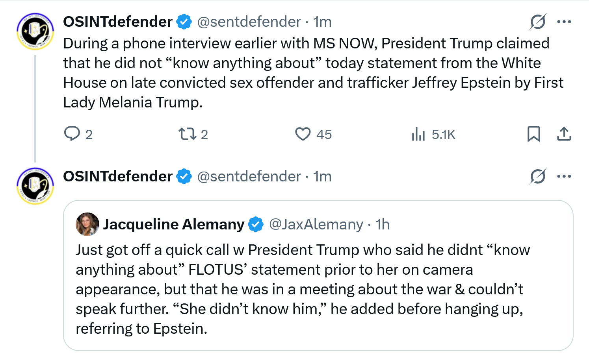
Task: Click OSINTdefender avatar on first tweet
Action: (x=35, y=32)
